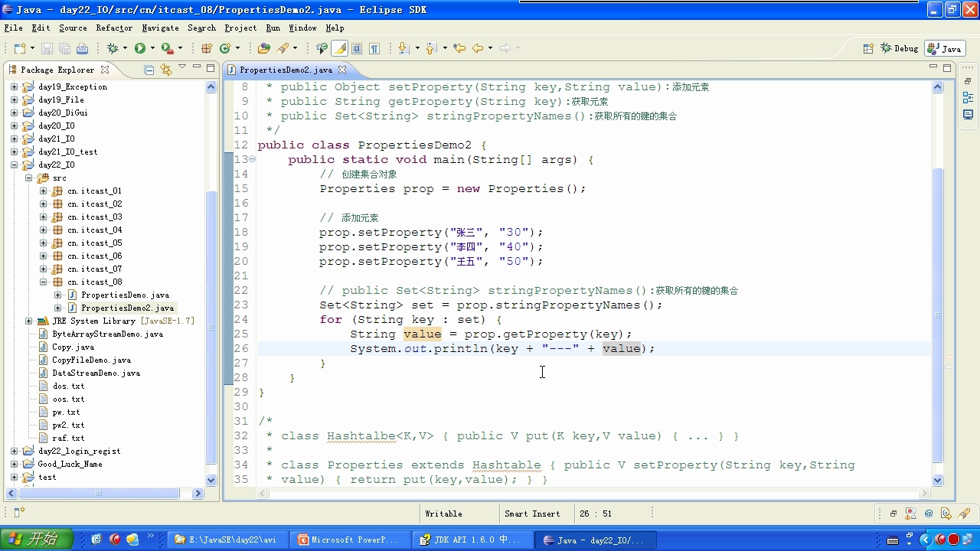Select Copy.java in Package Explorer
Screen dimensions: 980x551
73,347
